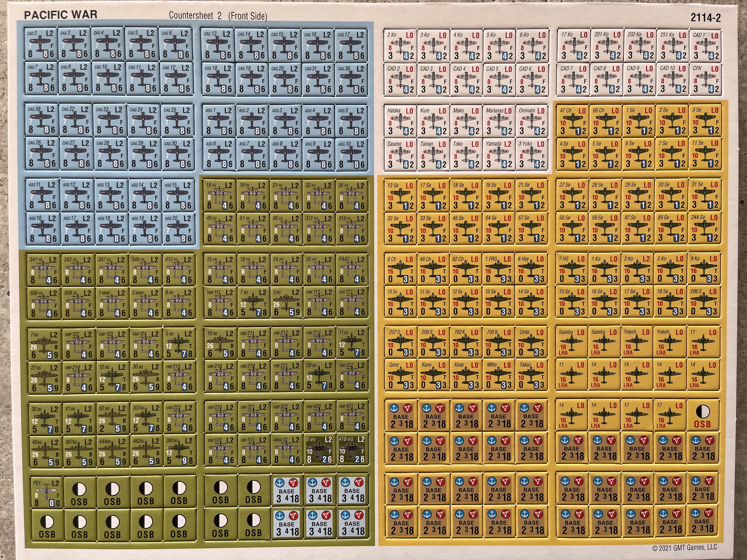Click the Ominato air unit counter

(531, 121)
